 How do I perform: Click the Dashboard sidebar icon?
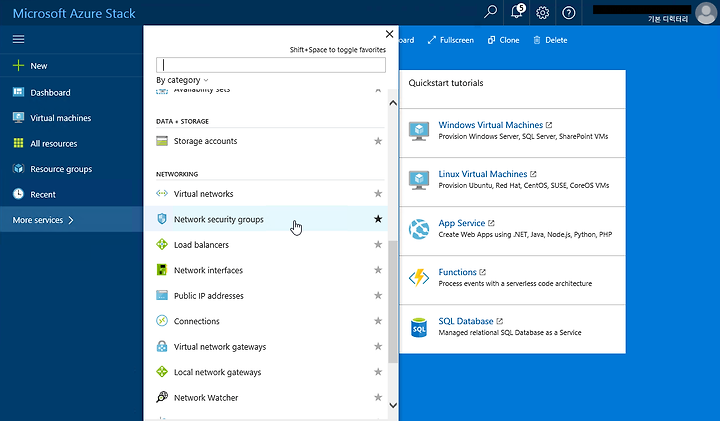18,92
